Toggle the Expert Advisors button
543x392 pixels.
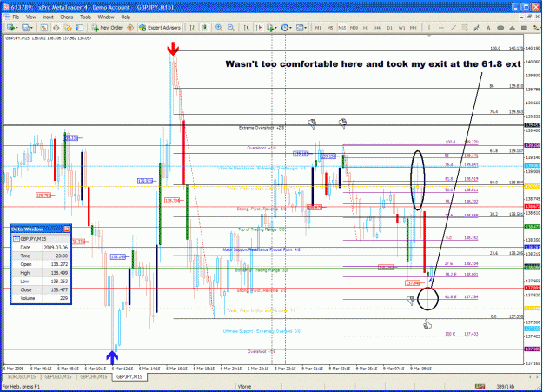(x=160, y=28)
